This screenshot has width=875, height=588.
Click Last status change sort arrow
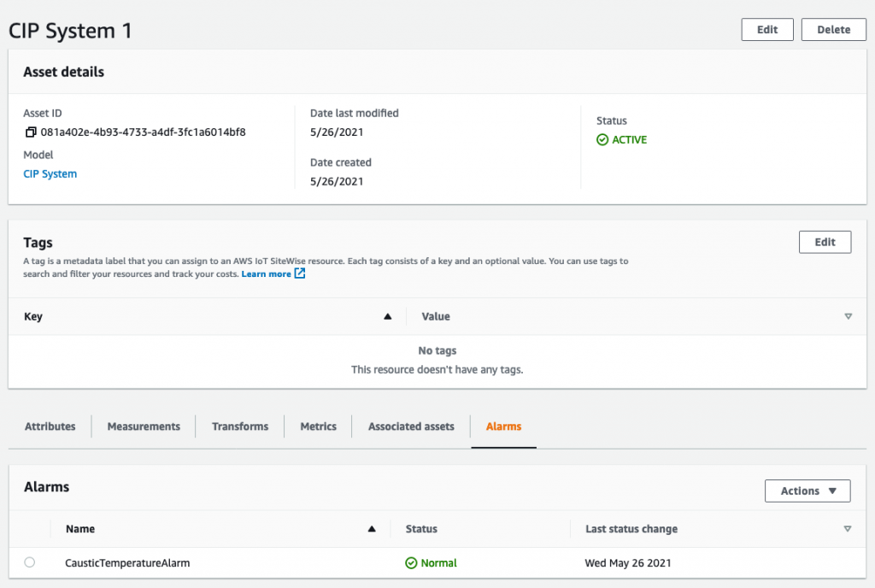[x=848, y=529]
